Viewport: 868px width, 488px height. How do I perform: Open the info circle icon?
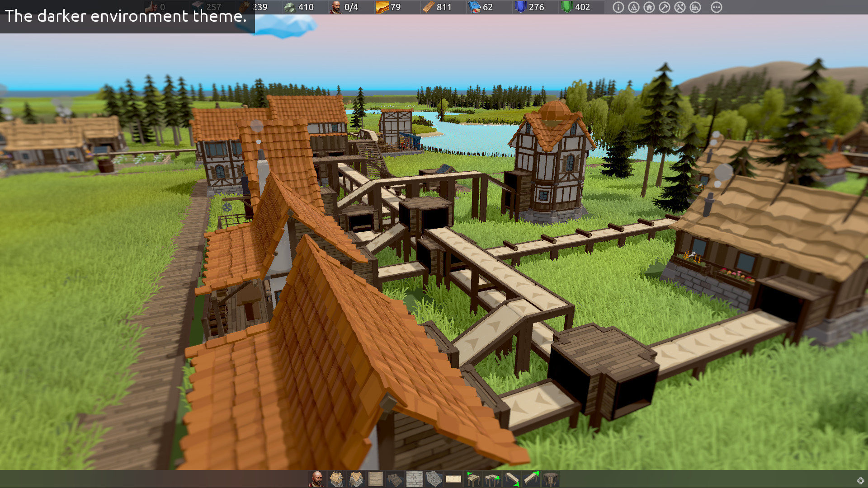(x=618, y=7)
